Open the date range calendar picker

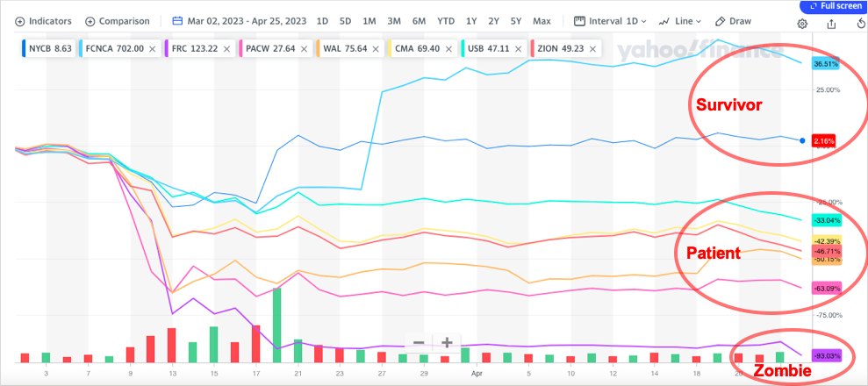[239, 22]
